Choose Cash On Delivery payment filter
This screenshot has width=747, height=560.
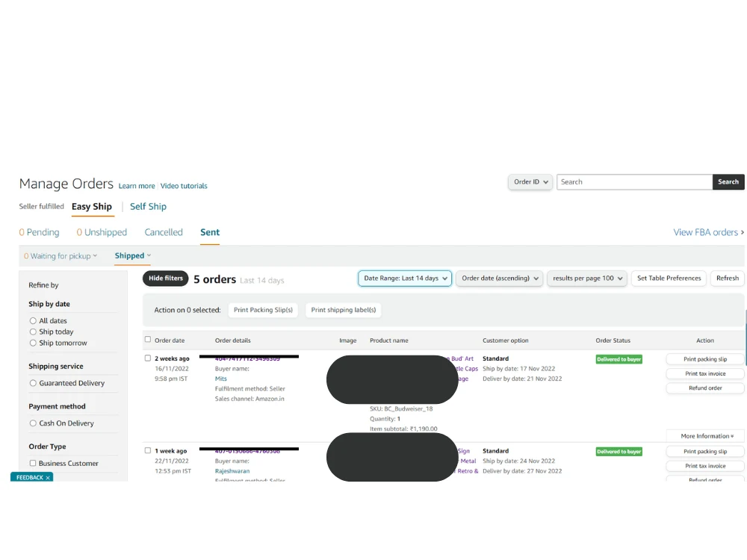(33, 423)
